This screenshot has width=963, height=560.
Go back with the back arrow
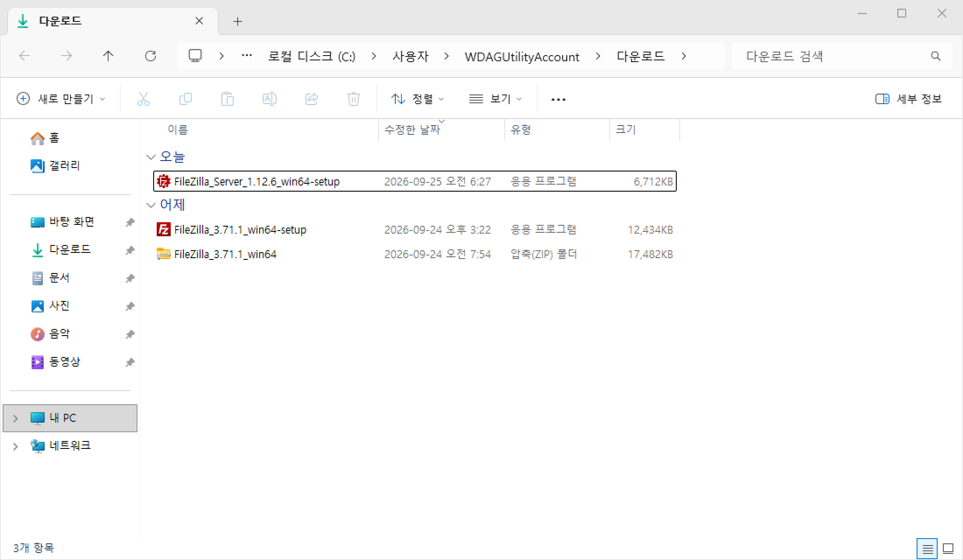point(25,56)
